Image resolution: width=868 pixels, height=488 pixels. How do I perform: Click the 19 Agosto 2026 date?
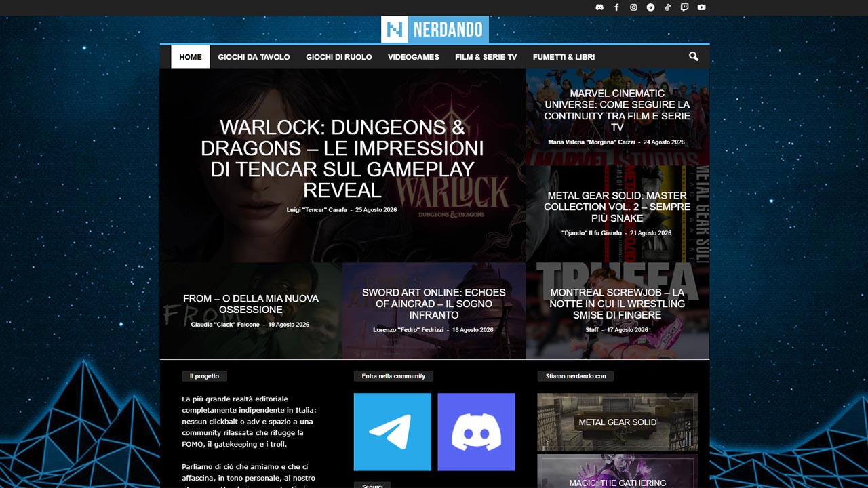click(288, 325)
